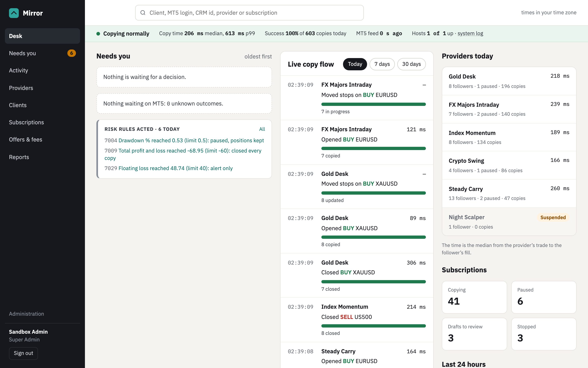Go to Needs you in the sidebar

pos(42,53)
